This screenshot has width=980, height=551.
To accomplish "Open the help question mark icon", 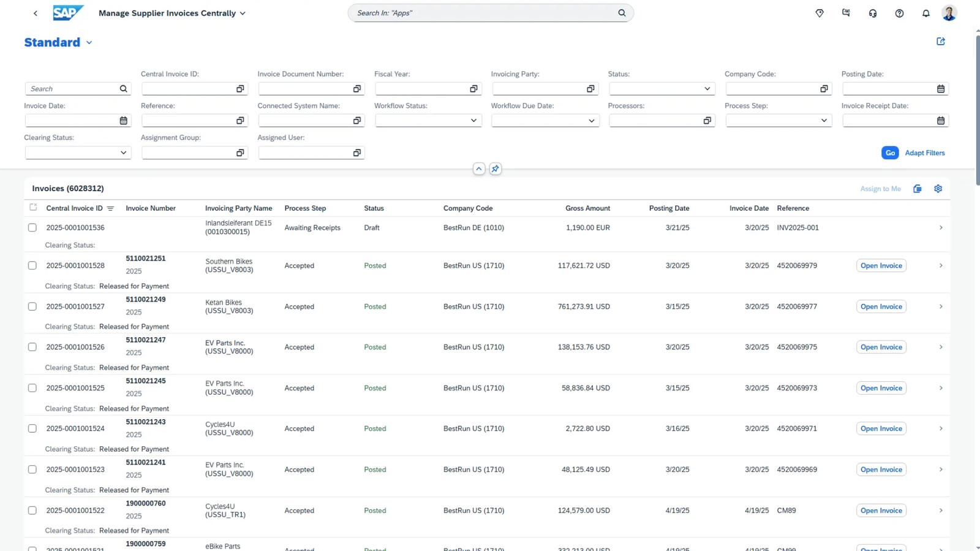I will point(899,13).
